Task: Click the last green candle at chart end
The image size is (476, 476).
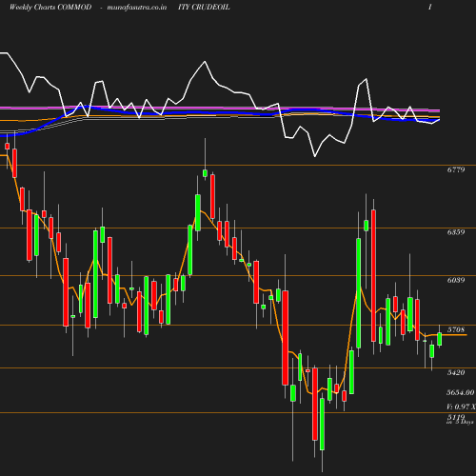Action: click(440, 339)
